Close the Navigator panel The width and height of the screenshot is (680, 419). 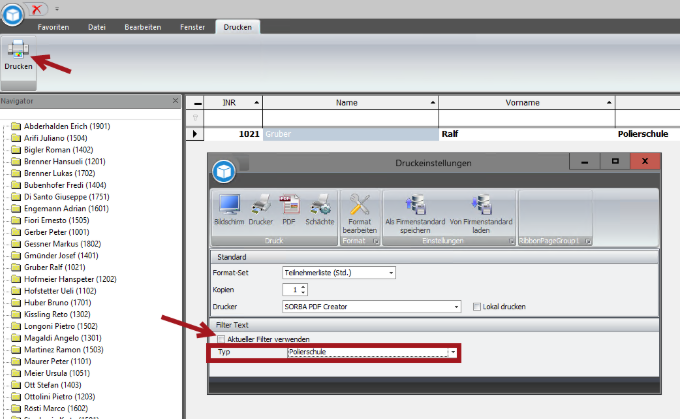click(175, 101)
